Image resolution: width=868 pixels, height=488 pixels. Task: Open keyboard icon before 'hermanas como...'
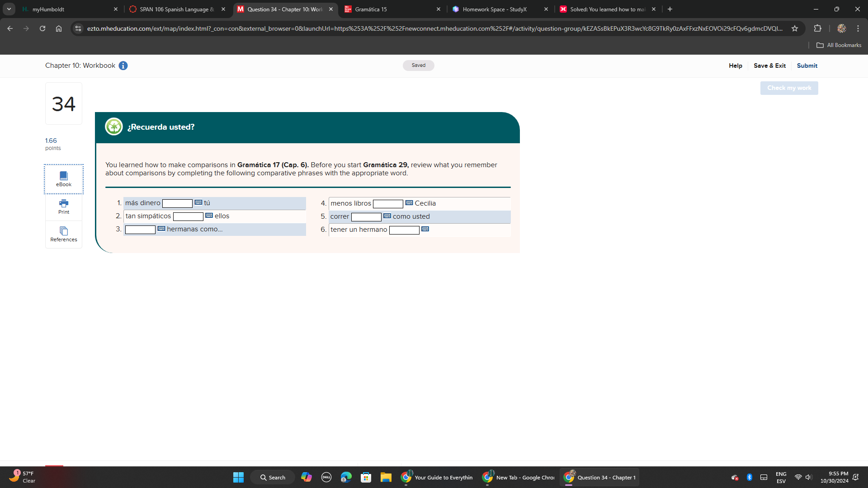click(161, 229)
